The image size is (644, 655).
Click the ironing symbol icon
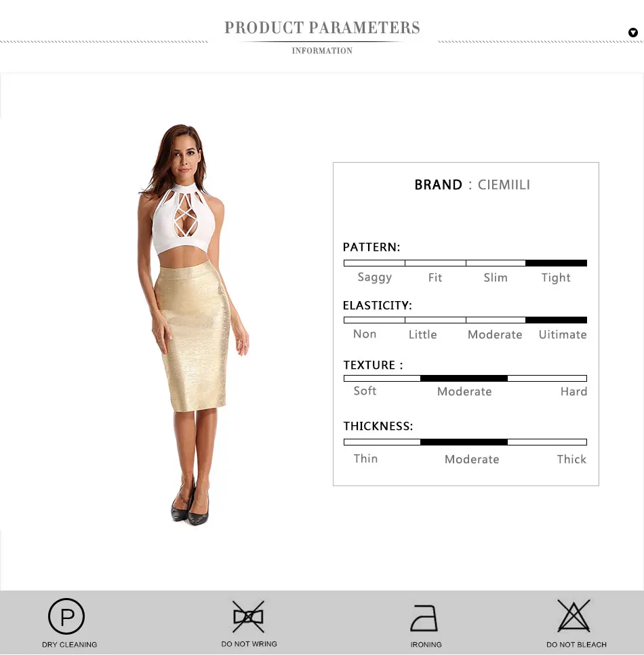click(x=424, y=618)
